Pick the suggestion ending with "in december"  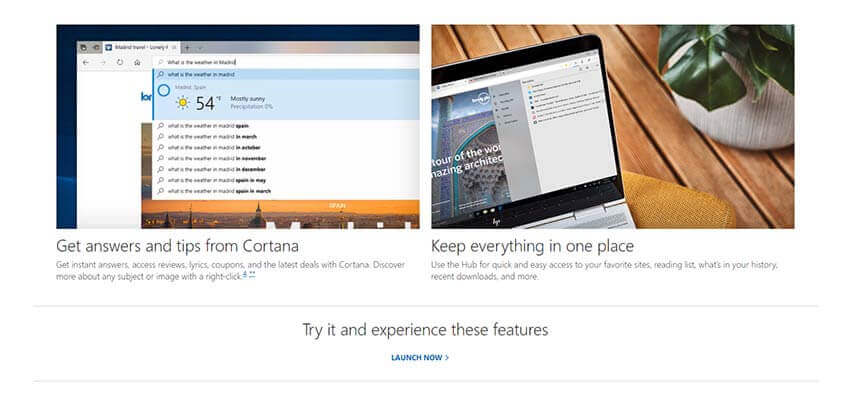click(209, 169)
